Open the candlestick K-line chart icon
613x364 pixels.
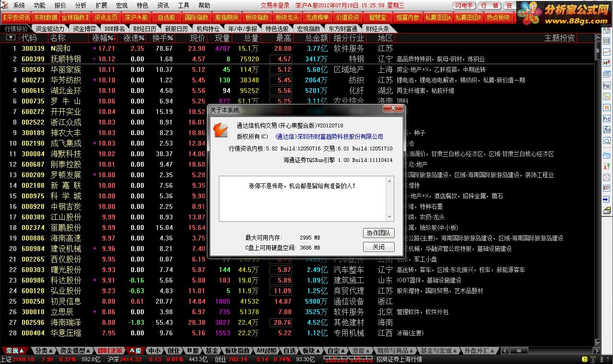click(606, 62)
